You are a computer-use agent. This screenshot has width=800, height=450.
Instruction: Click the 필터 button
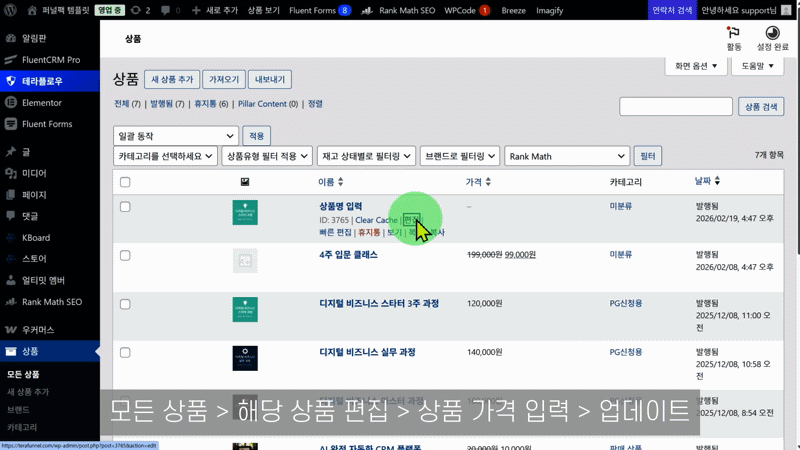click(x=647, y=156)
